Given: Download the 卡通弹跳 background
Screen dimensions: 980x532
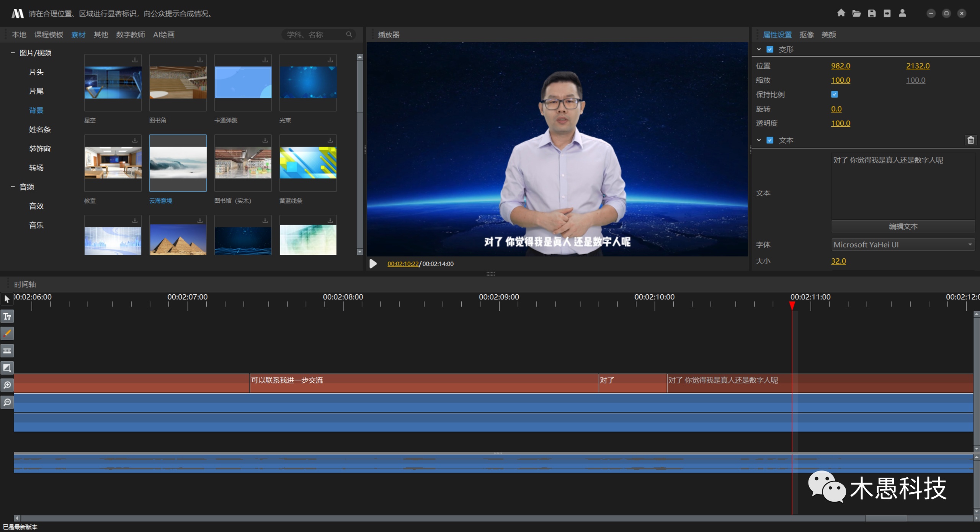Looking at the screenshot, I should (265, 60).
